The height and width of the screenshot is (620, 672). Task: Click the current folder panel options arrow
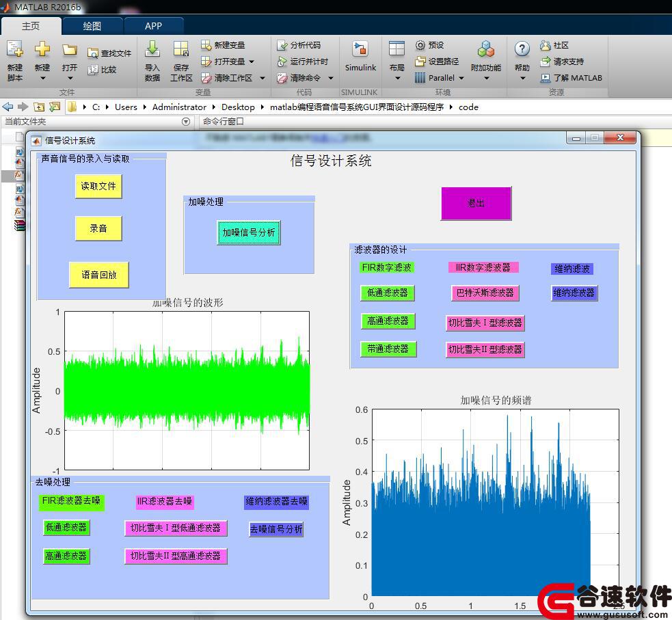click(x=185, y=122)
